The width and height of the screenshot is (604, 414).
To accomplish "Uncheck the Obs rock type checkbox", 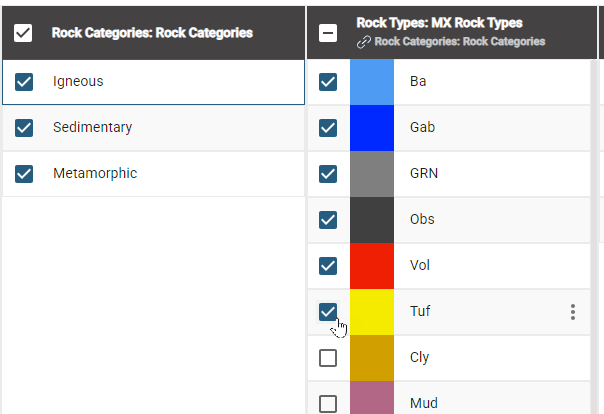I will tap(328, 220).
